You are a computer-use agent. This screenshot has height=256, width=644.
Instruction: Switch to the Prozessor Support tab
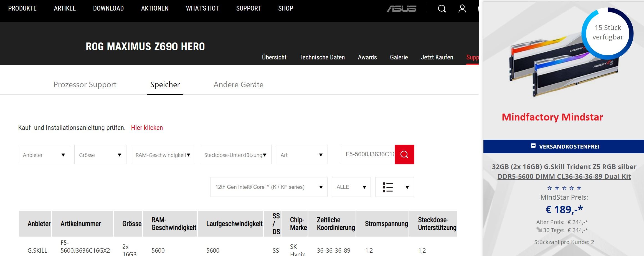[85, 84]
